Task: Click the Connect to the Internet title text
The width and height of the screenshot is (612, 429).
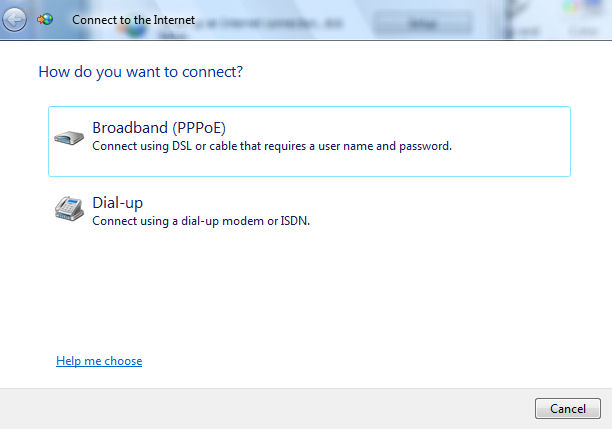Action: 133,20
